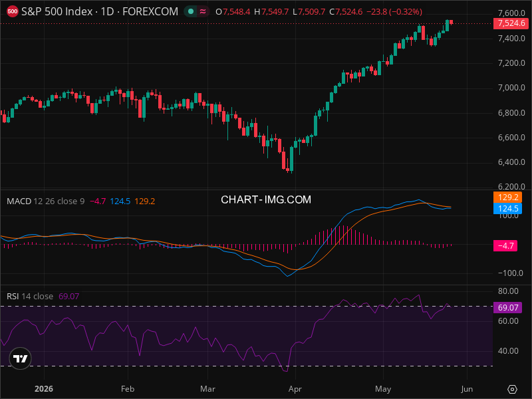
Task: Click the S&P 500 Index title text
Action: click(x=57, y=11)
